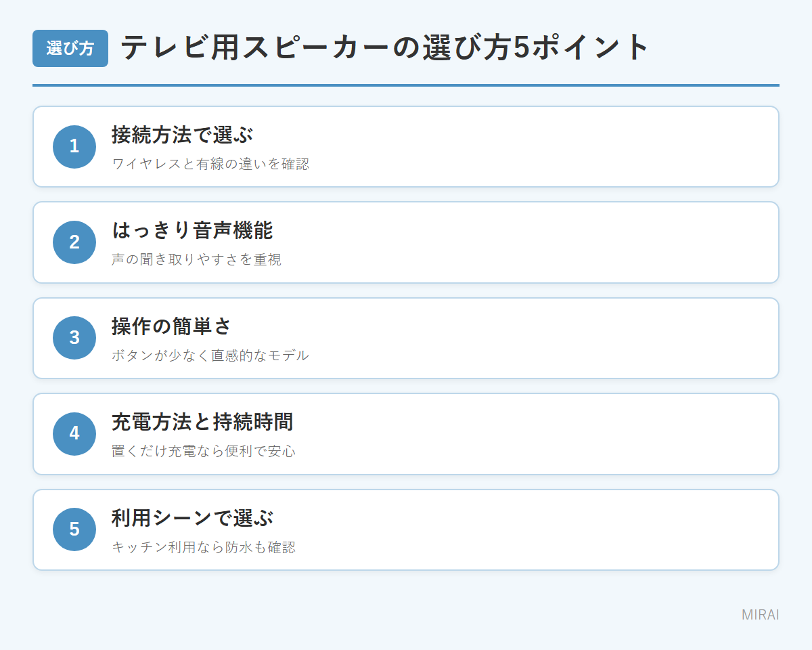
Task: Click empty area of card three
Action: [541, 339]
